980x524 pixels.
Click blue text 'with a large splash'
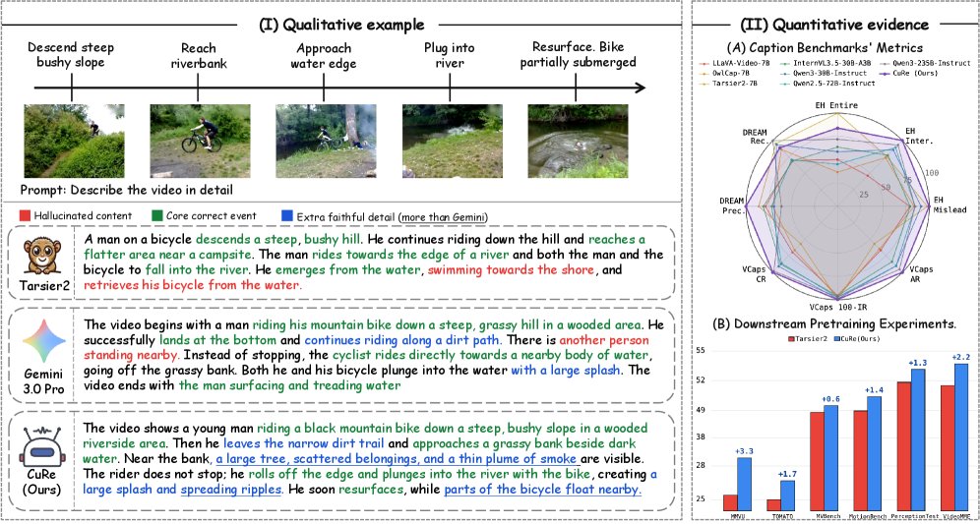click(x=566, y=371)
